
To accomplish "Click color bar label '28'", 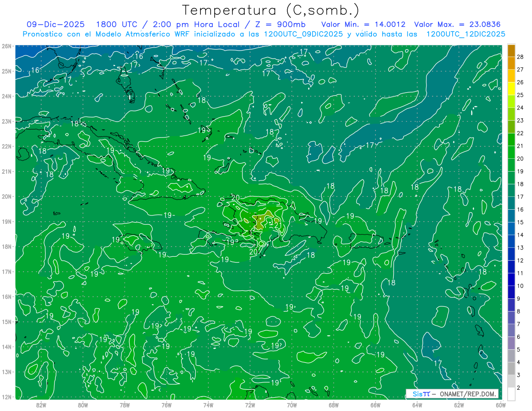I will (x=520, y=57).
